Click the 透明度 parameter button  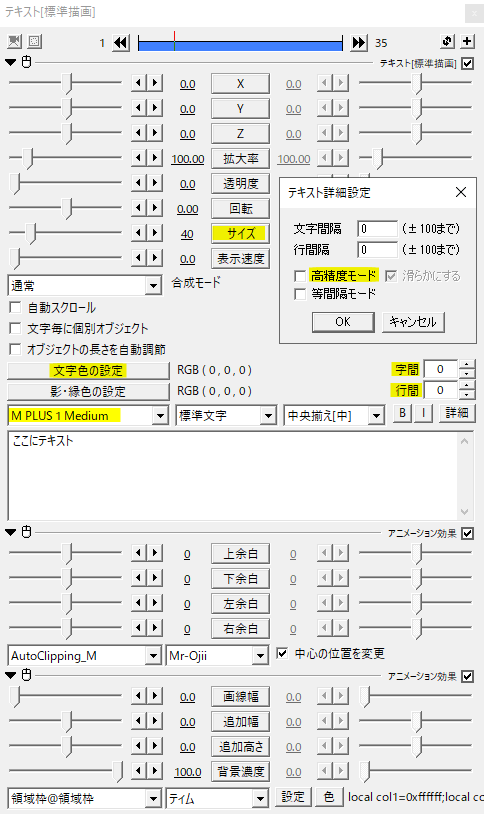[x=240, y=183]
